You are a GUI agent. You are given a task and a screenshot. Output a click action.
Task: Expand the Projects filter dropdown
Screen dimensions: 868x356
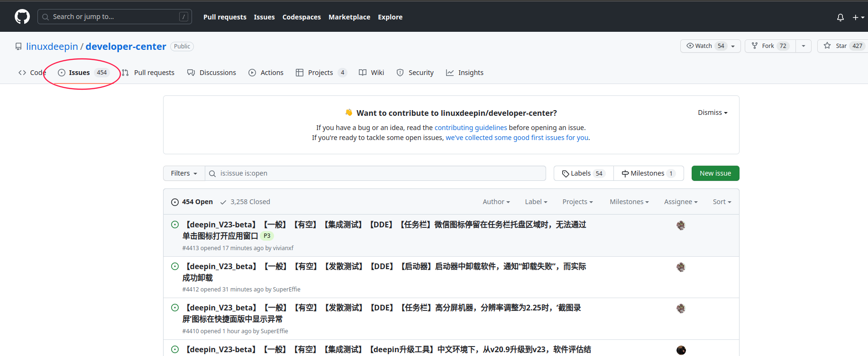[577, 202]
